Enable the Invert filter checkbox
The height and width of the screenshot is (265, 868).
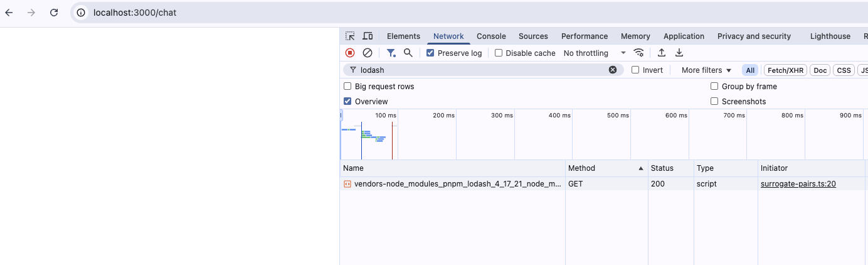635,70
